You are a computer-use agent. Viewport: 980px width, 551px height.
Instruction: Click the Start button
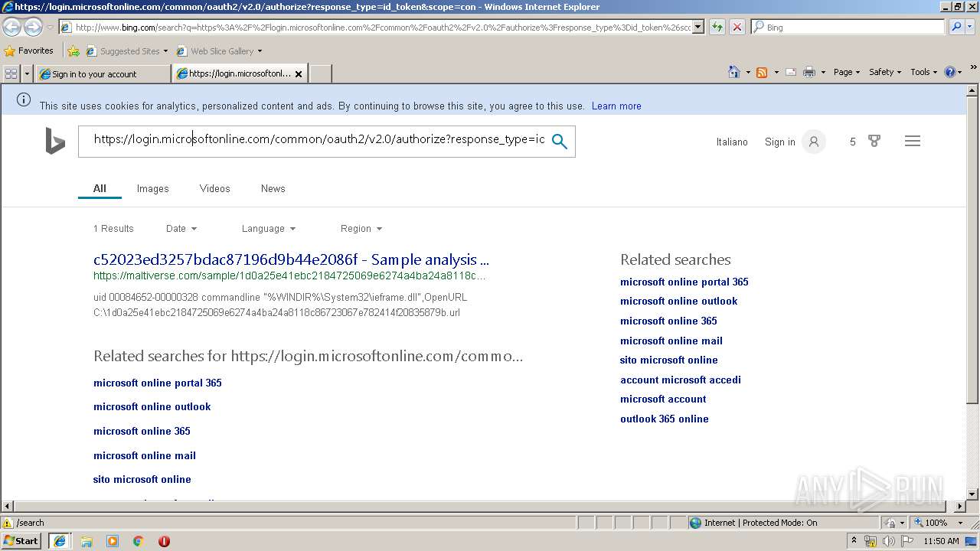point(21,541)
